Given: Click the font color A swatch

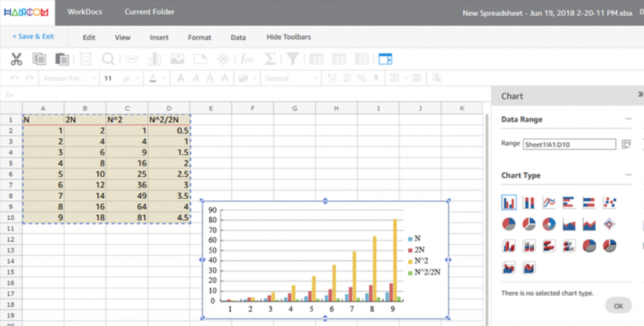Looking at the screenshot, I should coord(153,78).
